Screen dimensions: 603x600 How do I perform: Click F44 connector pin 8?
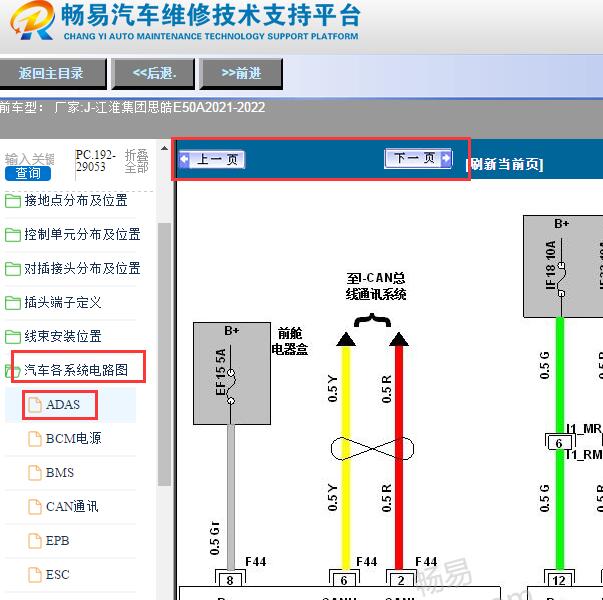click(230, 580)
